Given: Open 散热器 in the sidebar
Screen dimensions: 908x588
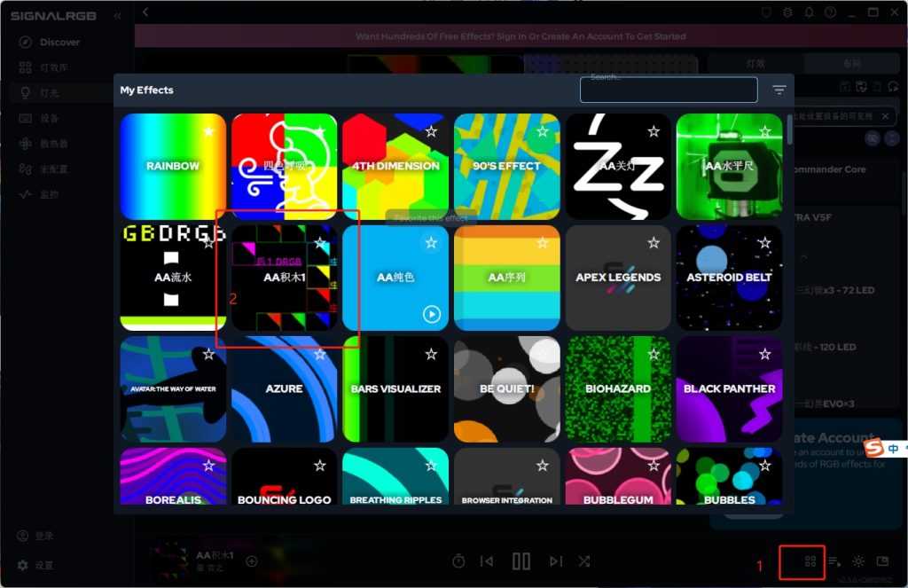Looking at the screenshot, I should coord(54,144).
